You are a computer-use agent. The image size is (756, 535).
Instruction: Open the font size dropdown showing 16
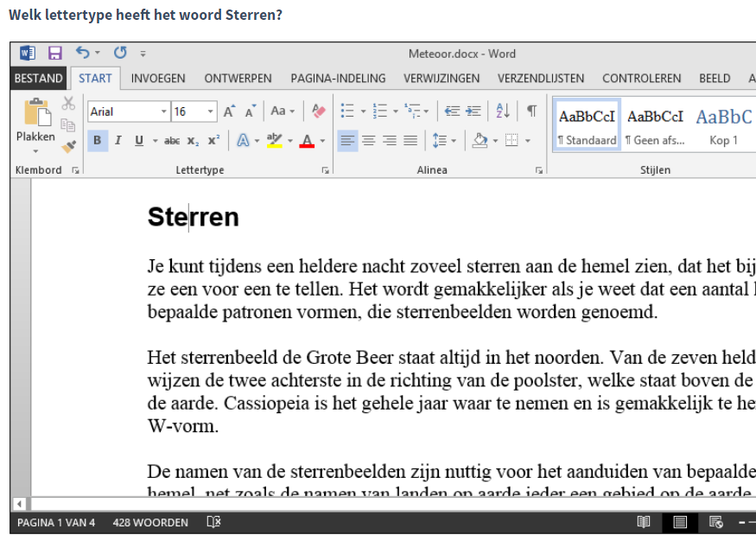click(x=210, y=111)
